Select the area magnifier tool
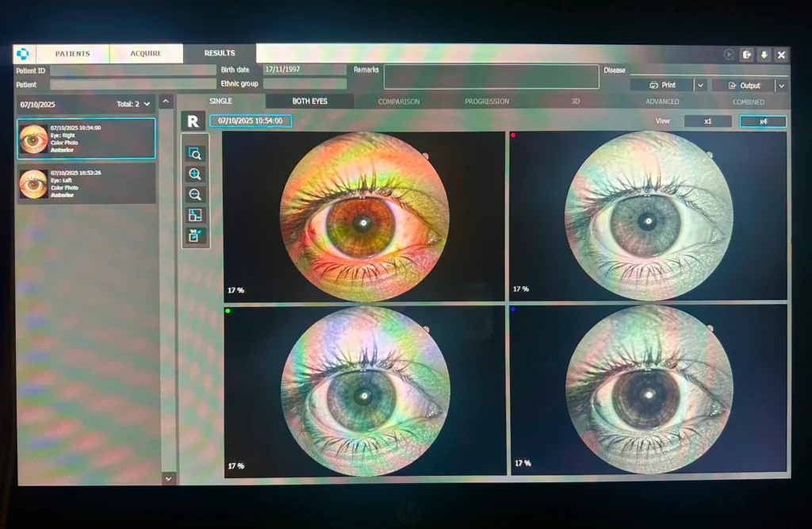This screenshot has width=812, height=529. click(x=196, y=152)
